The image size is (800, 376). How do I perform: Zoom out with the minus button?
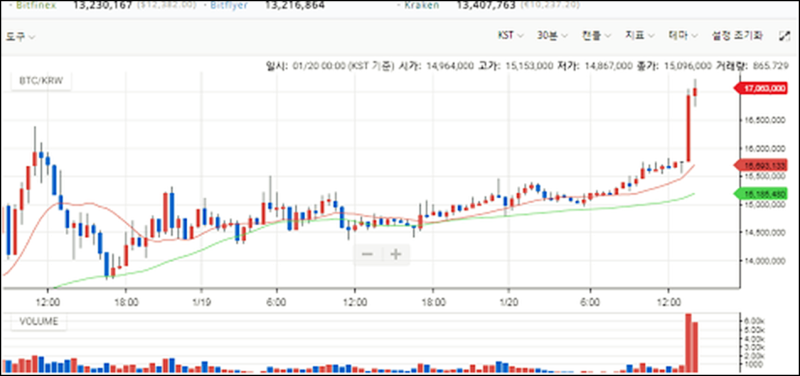[x=368, y=254]
